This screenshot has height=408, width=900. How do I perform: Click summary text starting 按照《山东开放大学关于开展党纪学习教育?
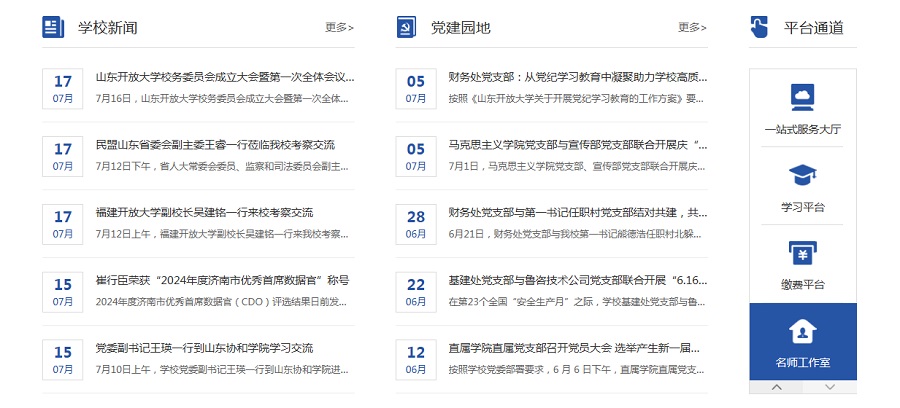pos(576,98)
